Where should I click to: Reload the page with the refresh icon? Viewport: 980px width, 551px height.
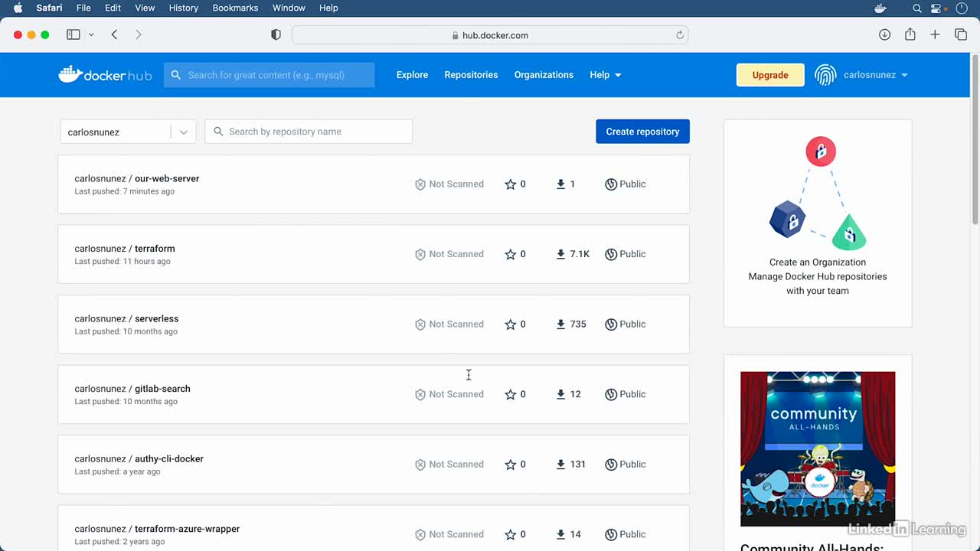coord(679,35)
